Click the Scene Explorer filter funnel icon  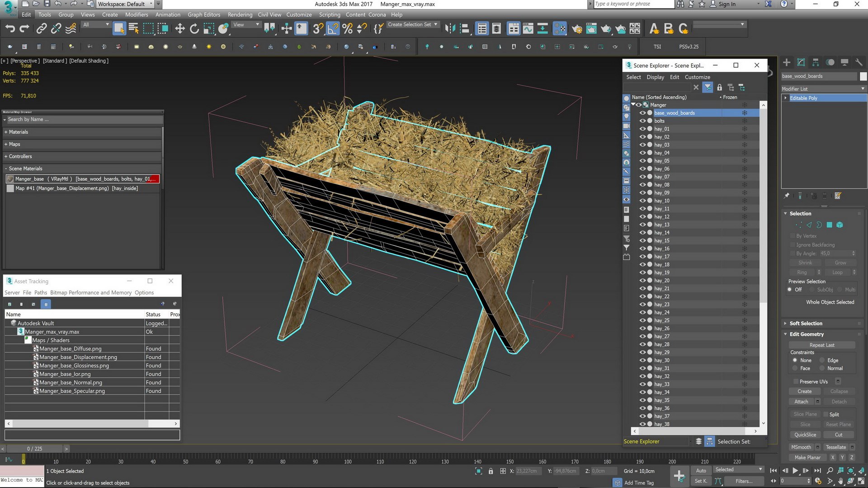[x=708, y=87]
